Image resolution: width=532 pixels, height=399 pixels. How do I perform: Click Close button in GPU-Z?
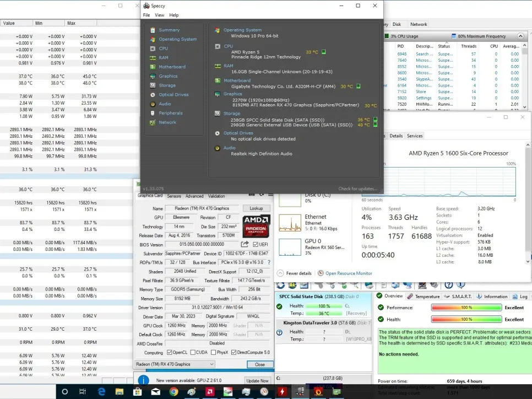(x=260, y=364)
